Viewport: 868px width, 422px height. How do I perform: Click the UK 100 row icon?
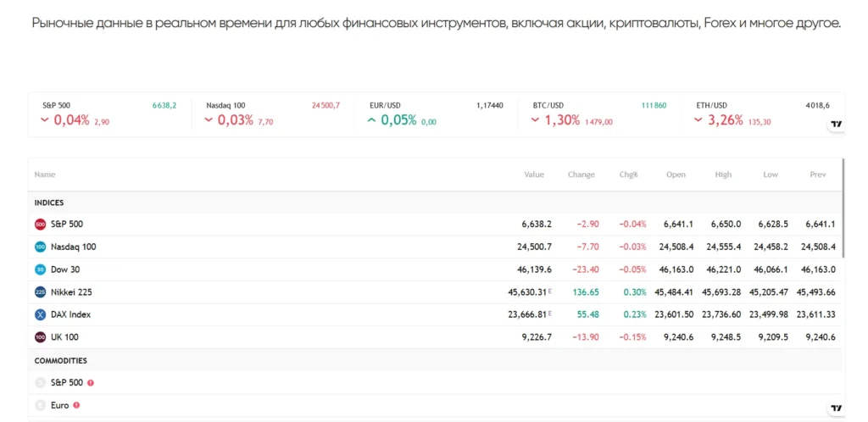[40, 337]
